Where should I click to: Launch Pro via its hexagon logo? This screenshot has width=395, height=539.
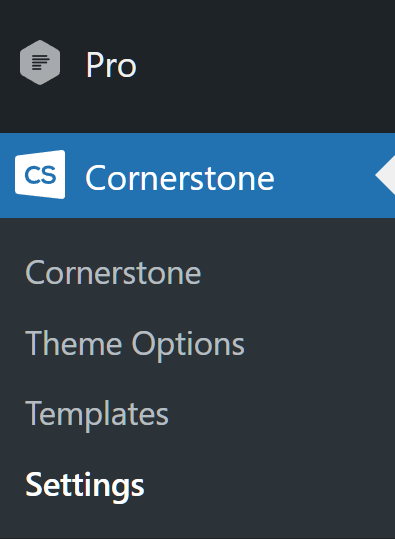point(40,63)
